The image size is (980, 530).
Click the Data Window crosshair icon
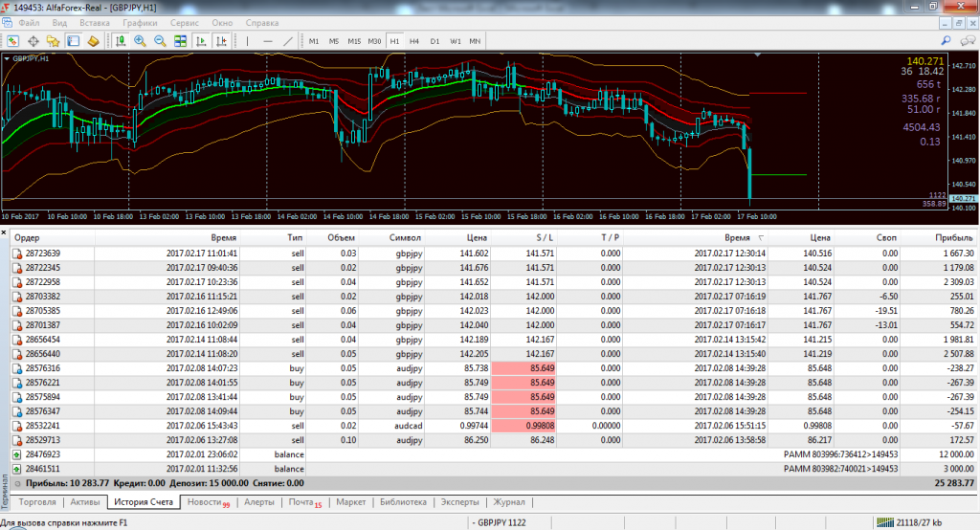(33, 41)
